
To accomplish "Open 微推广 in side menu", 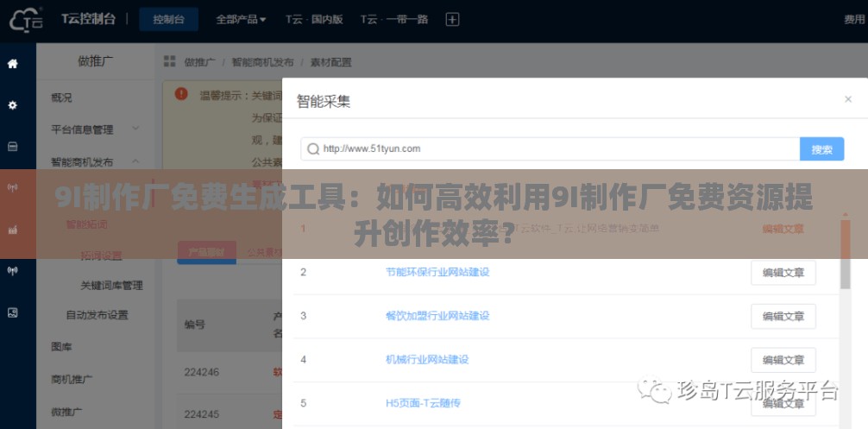I will pyautogui.click(x=67, y=412).
